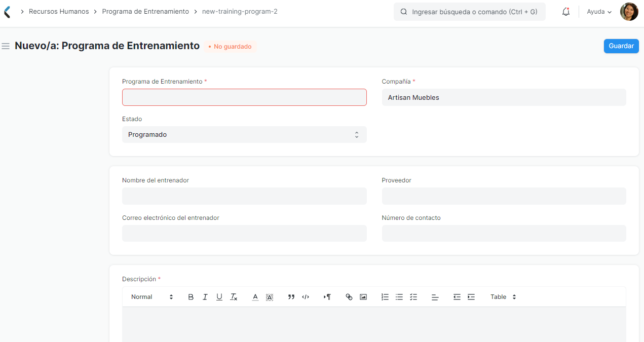This screenshot has width=644, height=342.
Task: Open user profile avatar menu
Action: coord(629,12)
